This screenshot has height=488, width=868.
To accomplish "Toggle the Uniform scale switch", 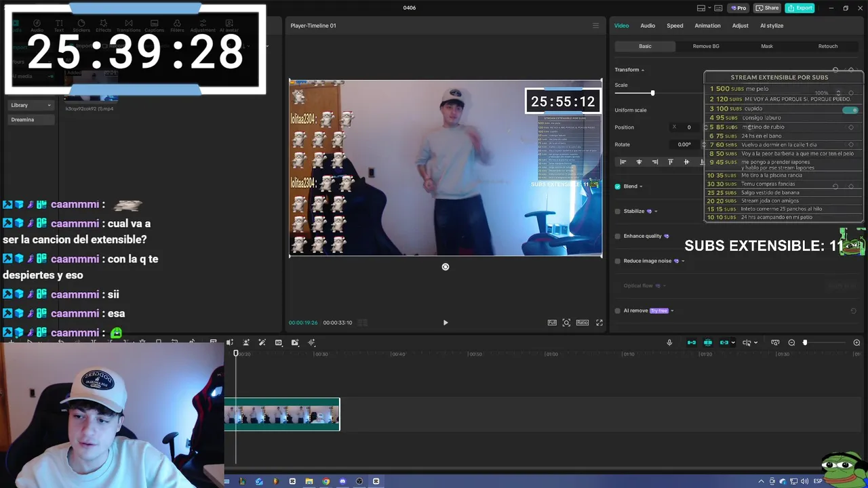I will (x=850, y=110).
